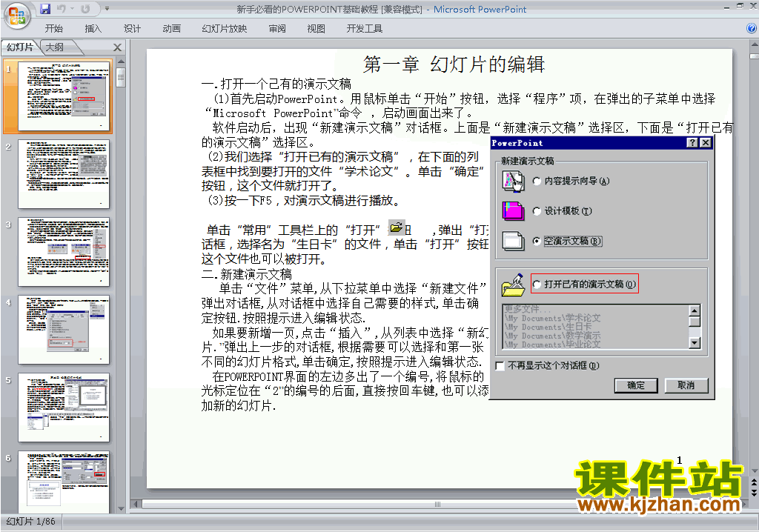This screenshot has height=532, width=759.
Task: Select \My Documents\教学演示 list entry
Action: point(552,336)
